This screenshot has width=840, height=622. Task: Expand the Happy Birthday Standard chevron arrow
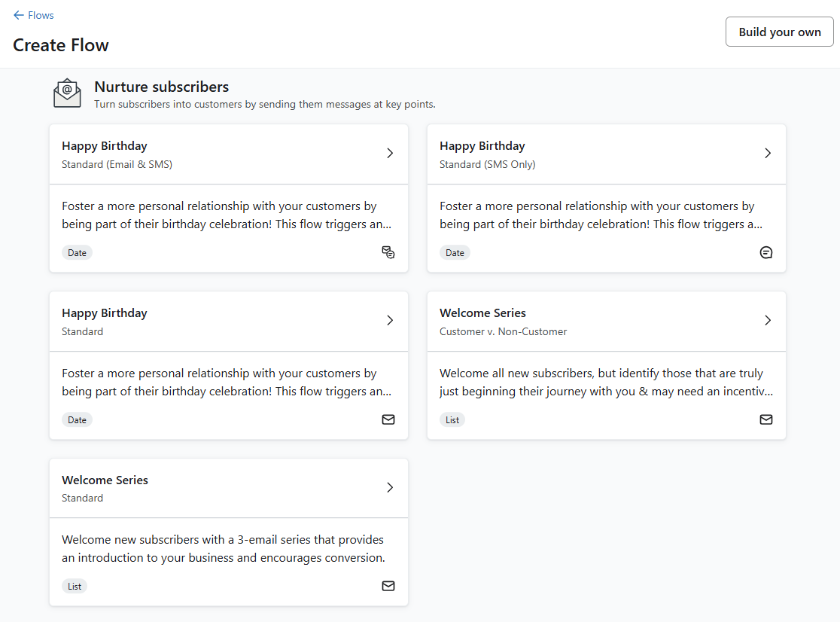[390, 320]
